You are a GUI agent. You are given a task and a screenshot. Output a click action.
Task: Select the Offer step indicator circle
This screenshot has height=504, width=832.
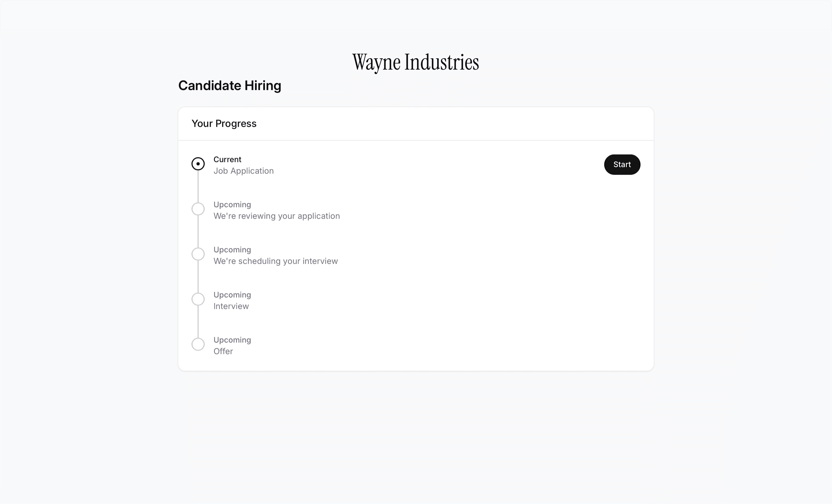pos(198,344)
